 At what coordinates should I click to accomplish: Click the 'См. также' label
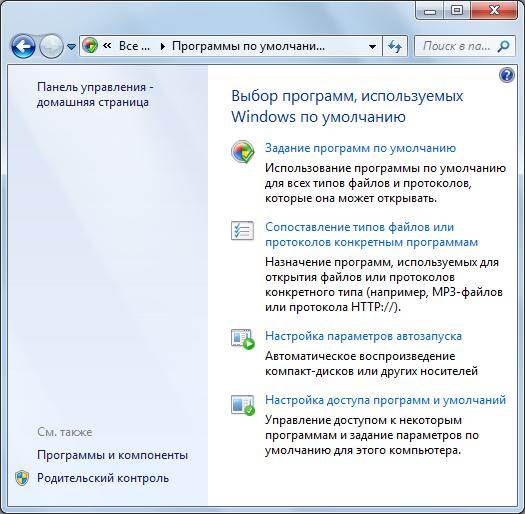coord(65,432)
